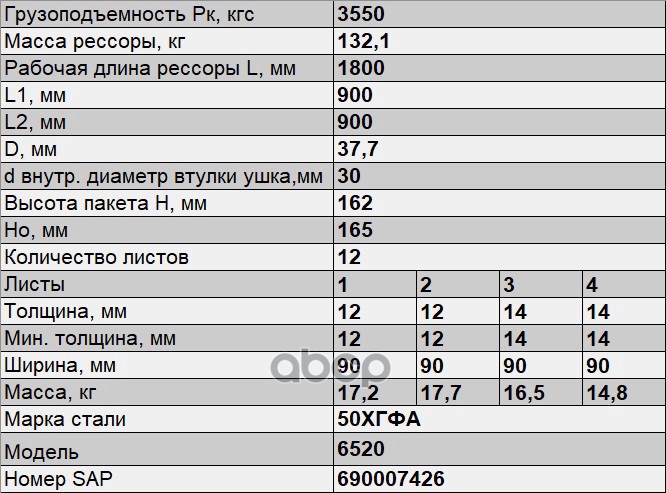Click Ширина value 90 for leaf 2
Image resolution: width=666 pixels, height=493 pixels.
432,366
